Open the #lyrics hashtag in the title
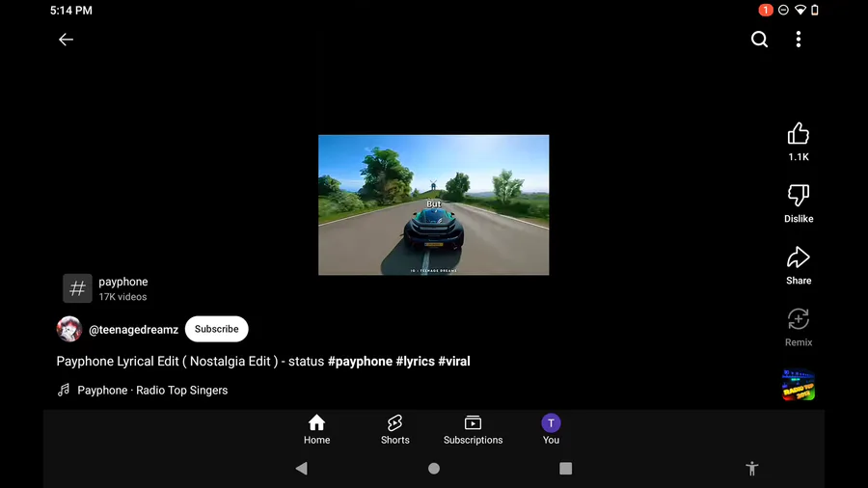Image resolution: width=868 pixels, height=488 pixels. (x=415, y=362)
